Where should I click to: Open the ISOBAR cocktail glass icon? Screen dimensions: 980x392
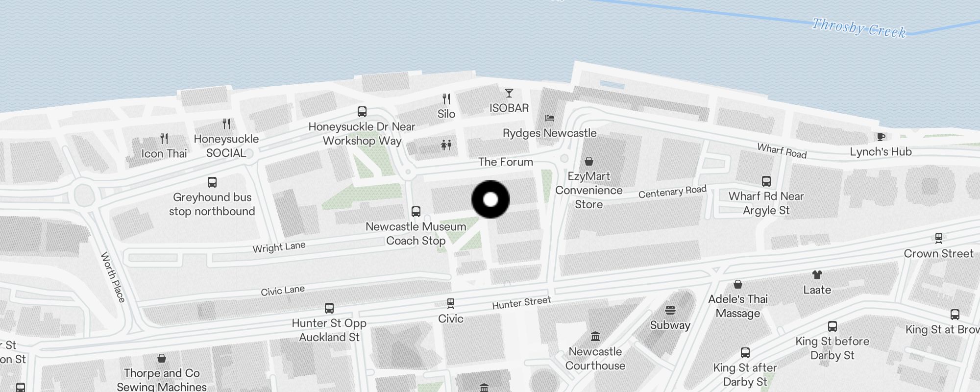[x=509, y=93]
